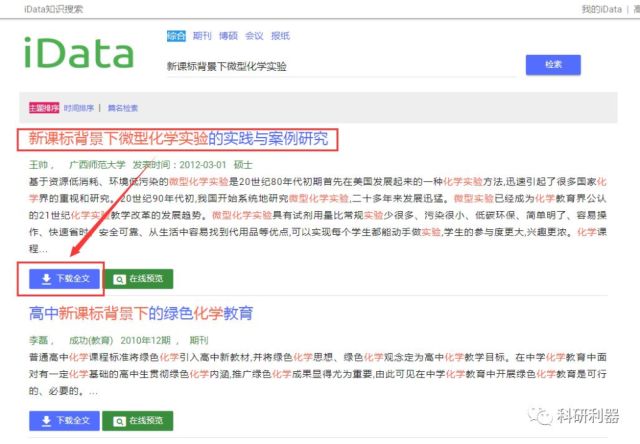Click the iData logo
The height and width of the screenshot is (444, 640).
[79, 53]
